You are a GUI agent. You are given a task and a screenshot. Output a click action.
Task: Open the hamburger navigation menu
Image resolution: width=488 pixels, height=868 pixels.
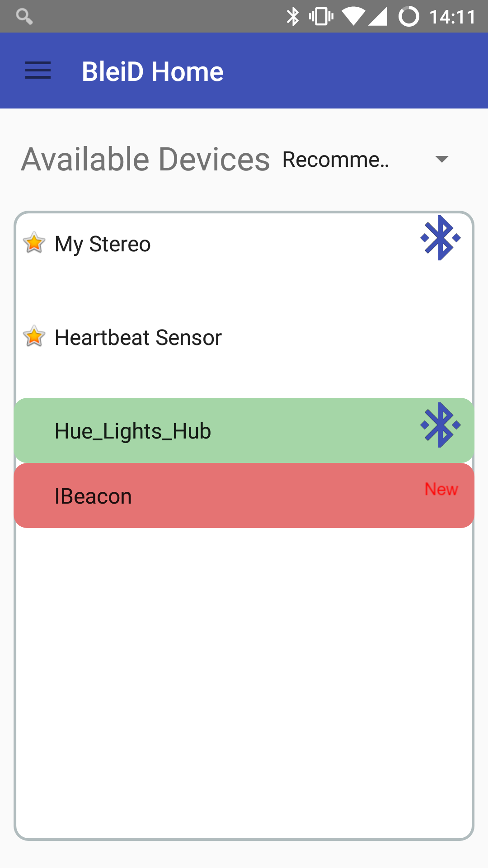coord(38,71)
